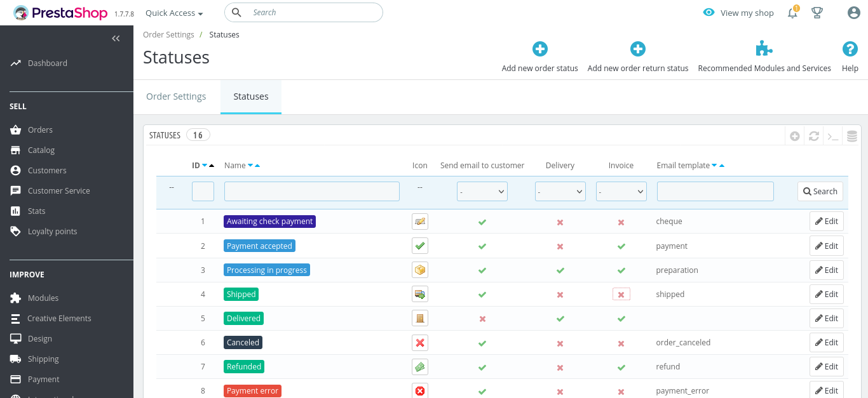Sort ID column descending
This screenshot has width=868, height=398.
pos(205,166)
